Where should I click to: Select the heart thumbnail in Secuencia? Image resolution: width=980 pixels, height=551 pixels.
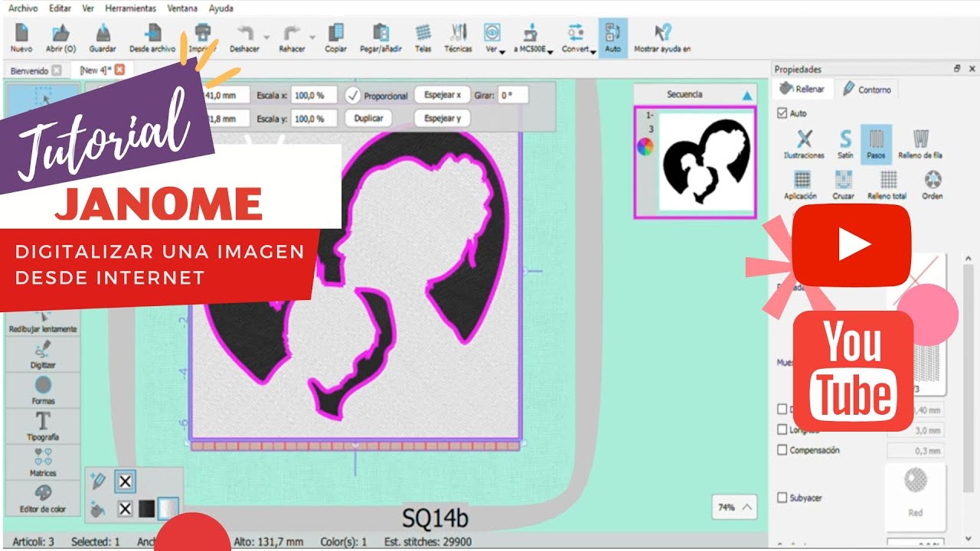pyautogui.click(x=707, y=163)
